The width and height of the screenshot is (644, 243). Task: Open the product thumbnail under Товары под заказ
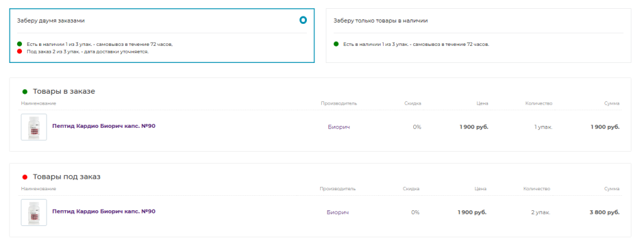pyautogui.click(x=34, y=213)
